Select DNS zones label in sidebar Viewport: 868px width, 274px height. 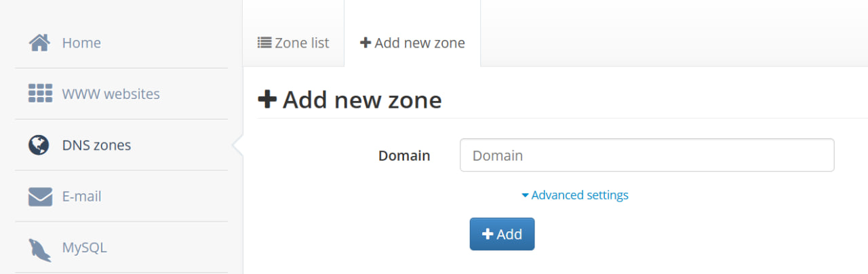tap(96, 145)
